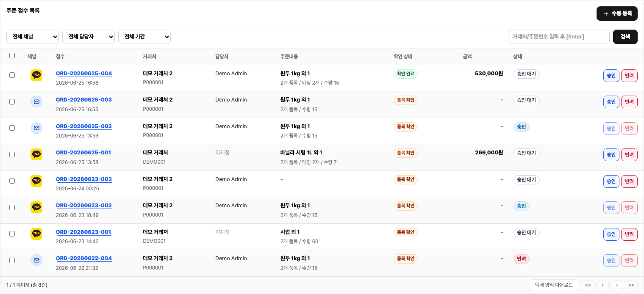Open order link ORD-20260625-002
This screenshot has height=294, width=644.
point(84,126)
